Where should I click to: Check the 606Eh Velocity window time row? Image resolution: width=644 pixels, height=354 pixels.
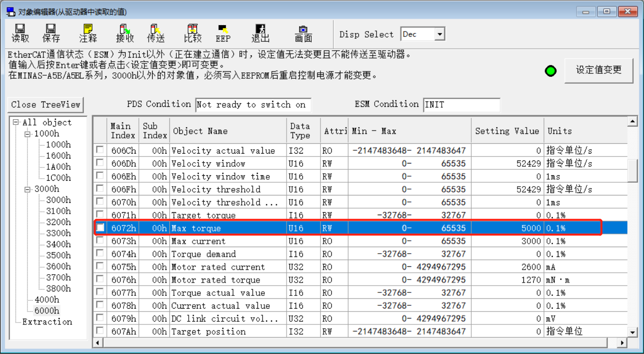click(100, 176)
